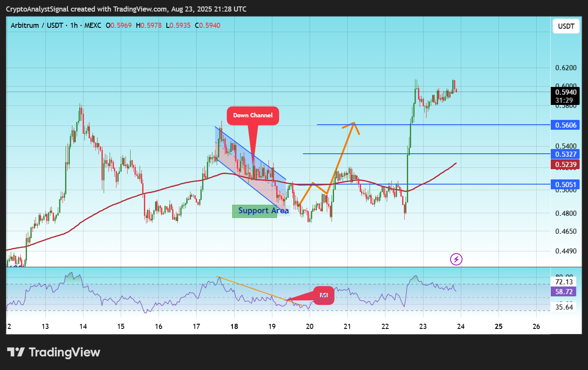Click the high value H0.5978

tap(149, 26)
